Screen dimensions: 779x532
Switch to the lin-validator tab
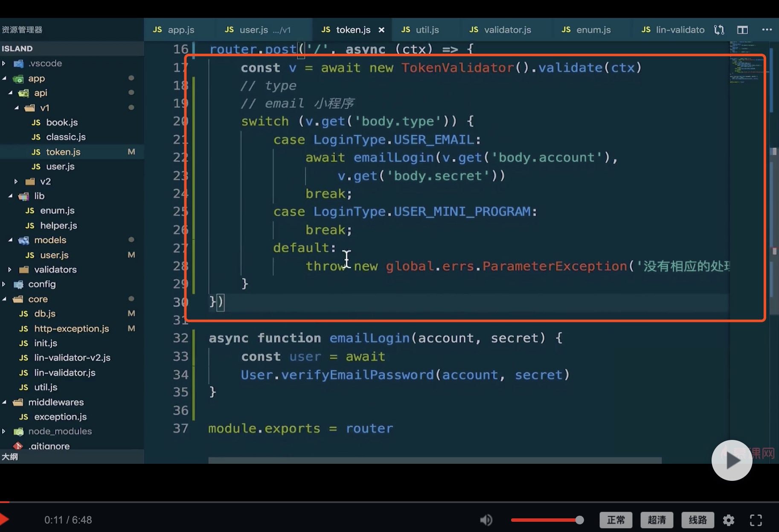pyautogui.click(x=673, y=30)
